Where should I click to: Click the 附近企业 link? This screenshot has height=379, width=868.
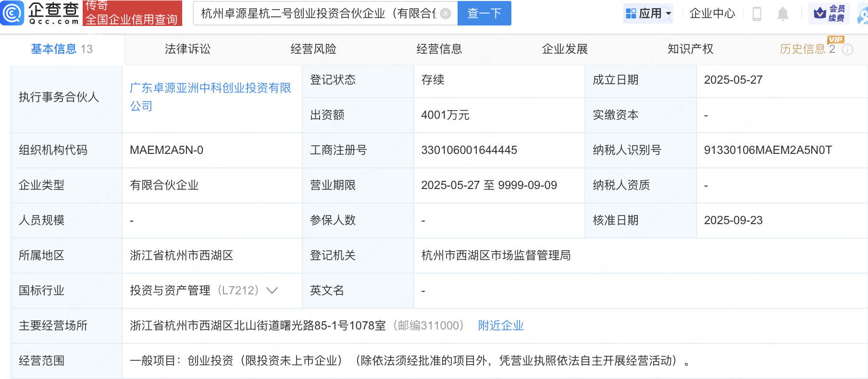pos(501,326)
